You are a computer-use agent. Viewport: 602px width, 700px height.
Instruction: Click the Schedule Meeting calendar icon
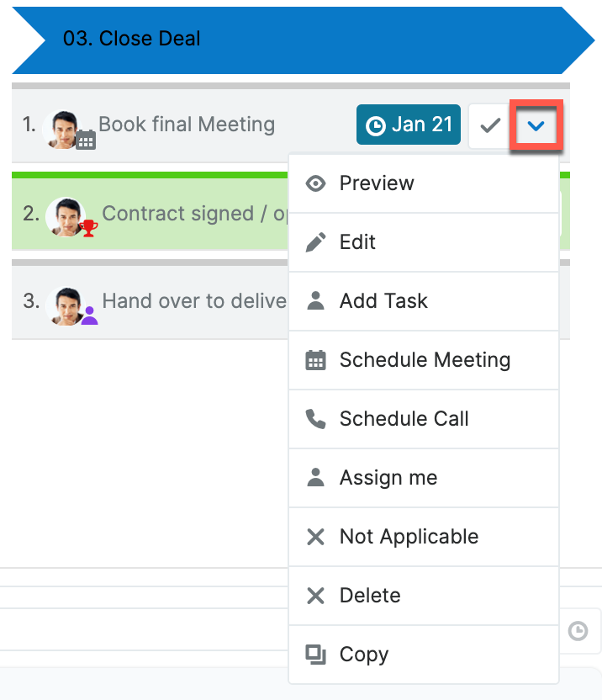point(315,360)
